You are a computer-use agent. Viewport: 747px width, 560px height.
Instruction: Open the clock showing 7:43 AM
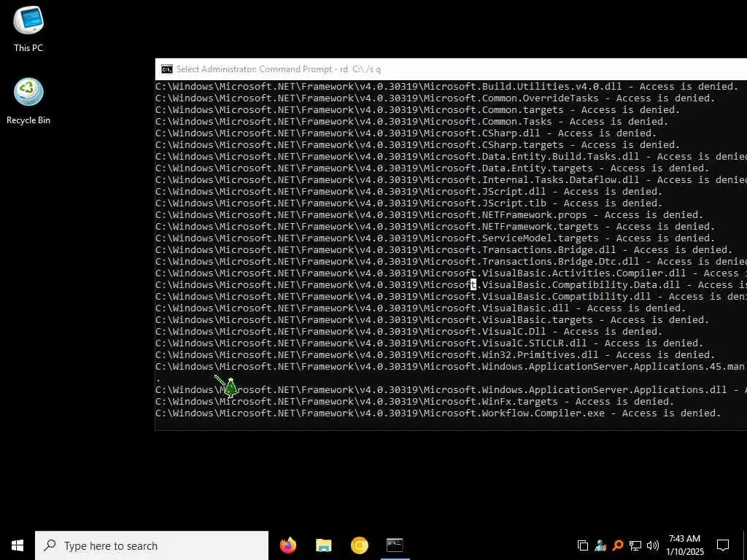(684, 545)
